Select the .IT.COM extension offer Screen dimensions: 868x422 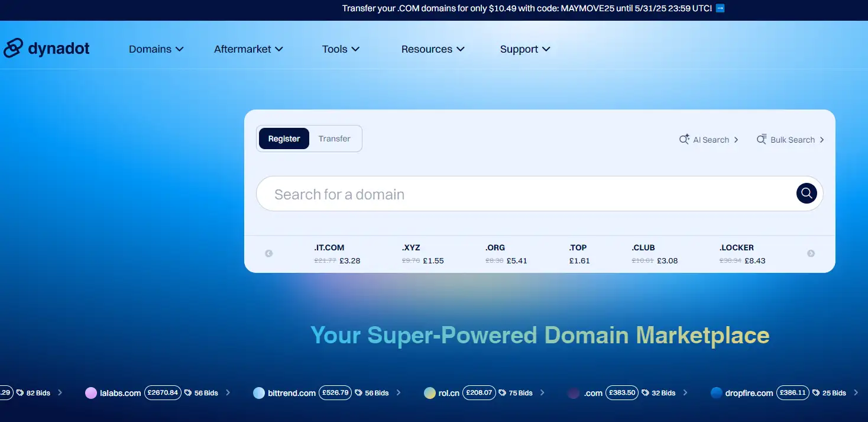[337, 254]
